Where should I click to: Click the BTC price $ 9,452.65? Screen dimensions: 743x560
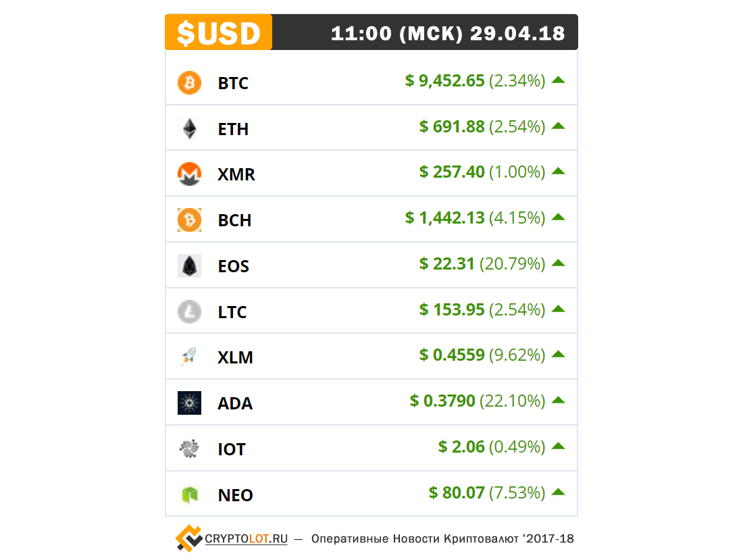coord(444,80)
